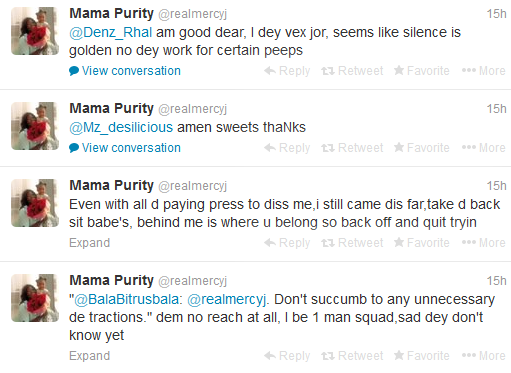Open More menu on 'amen sweets' tweet
The image size is (511, 373).
tap(483, 148)
